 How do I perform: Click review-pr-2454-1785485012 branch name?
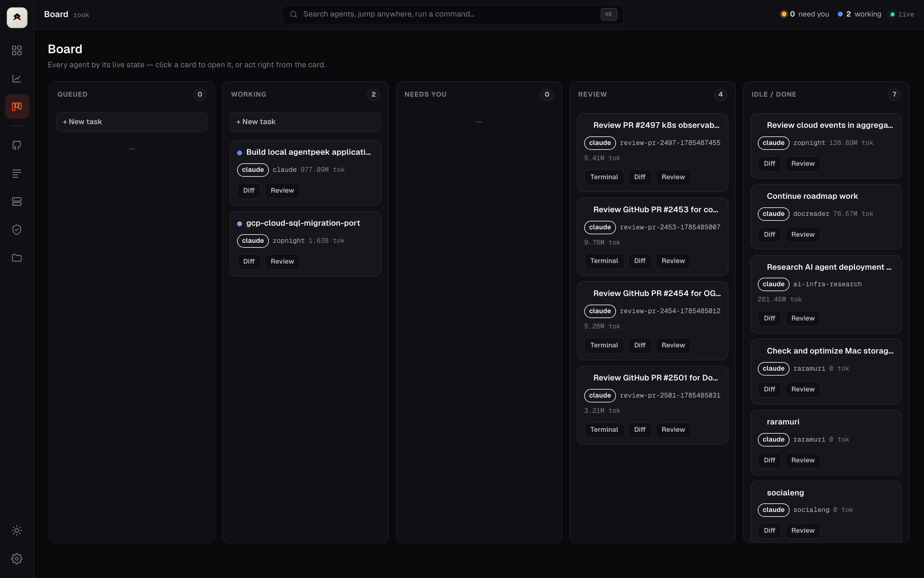click(x=670, y=311)
